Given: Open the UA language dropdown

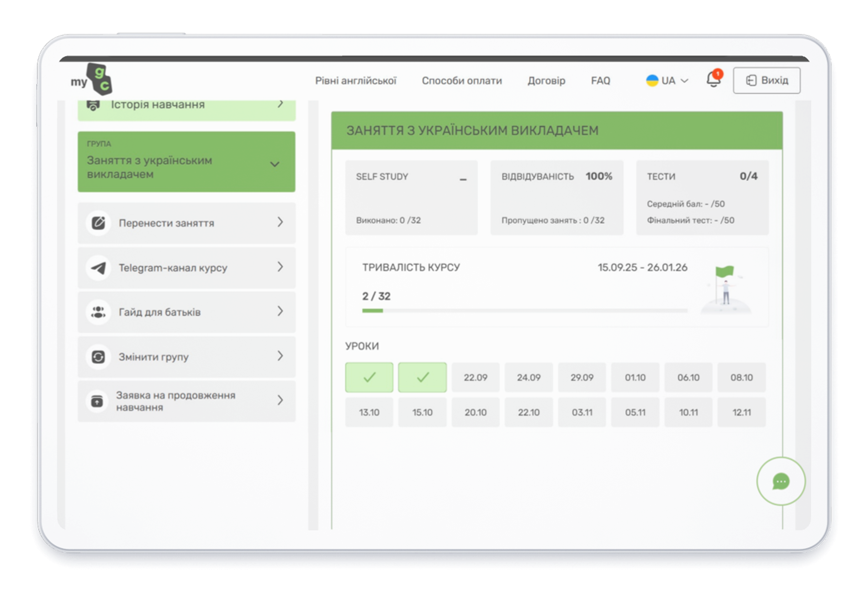Looking at the screenshot, I should 667,80.
